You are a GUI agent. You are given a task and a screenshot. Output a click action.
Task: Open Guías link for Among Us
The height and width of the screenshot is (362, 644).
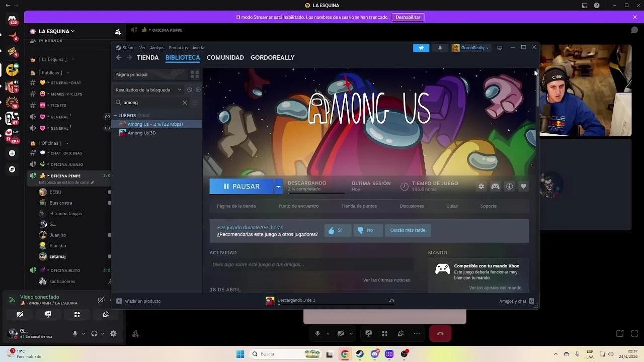pos(452,206)
